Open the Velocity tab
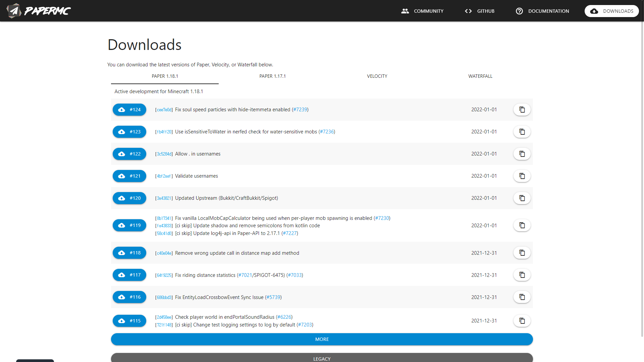The image size is (644, 362). point(377,76)
